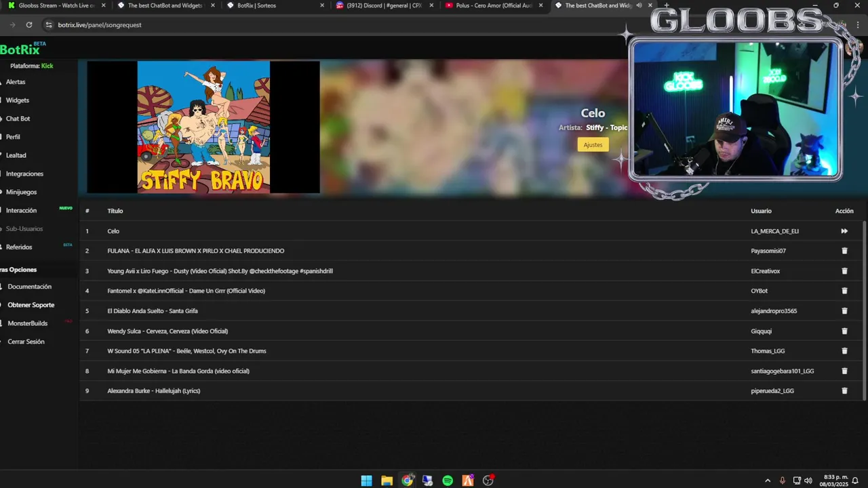Open Chrome from the taskbar
This screenshot has height=488, width=868.
pos(407,481)
